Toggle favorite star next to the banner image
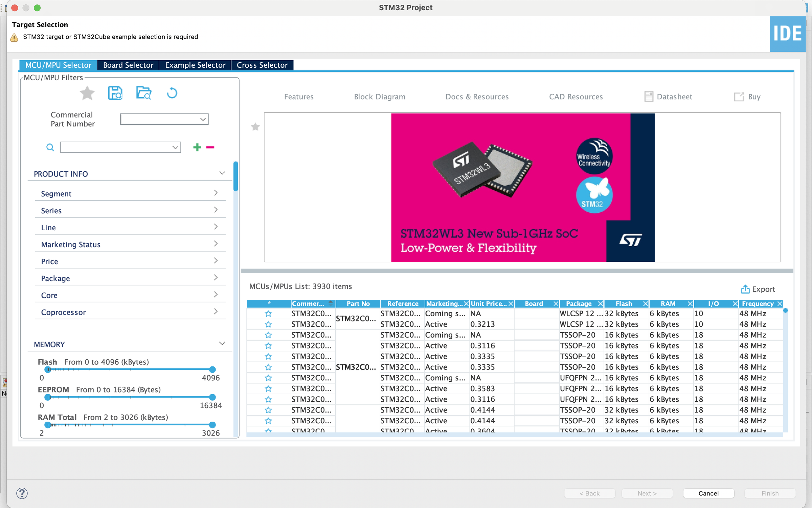This screenshot has width=812, height=508. pos(255,127)
